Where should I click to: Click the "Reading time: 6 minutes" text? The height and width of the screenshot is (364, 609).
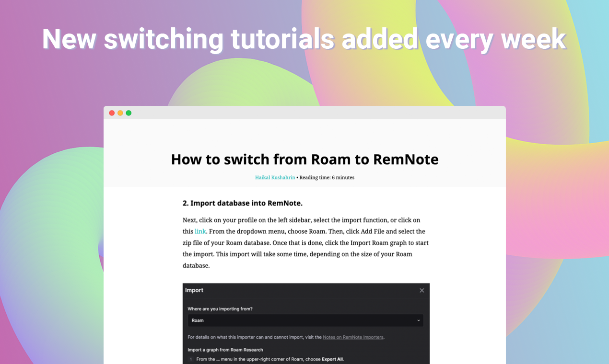click(x=327, y=178)
